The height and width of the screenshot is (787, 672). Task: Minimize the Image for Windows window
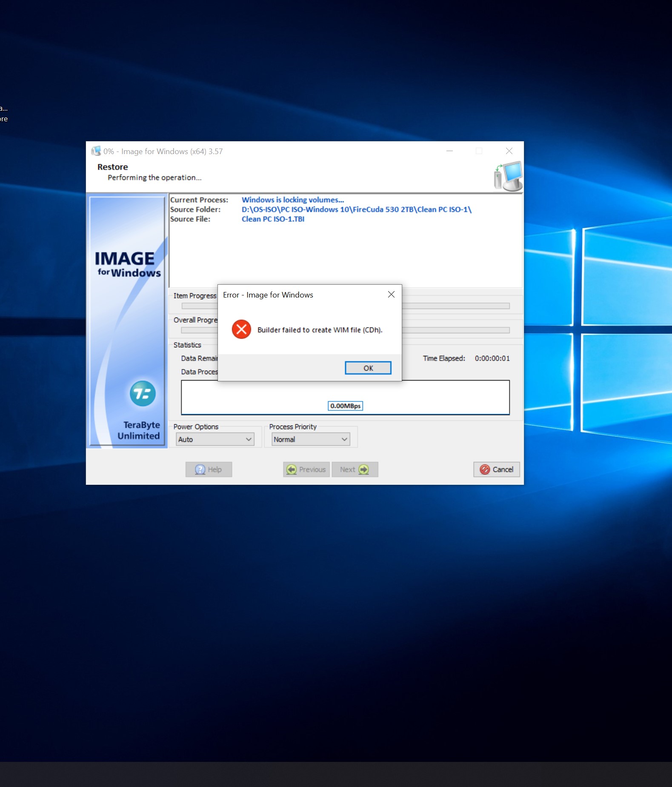pyautogui.click(x=449, y=151)
